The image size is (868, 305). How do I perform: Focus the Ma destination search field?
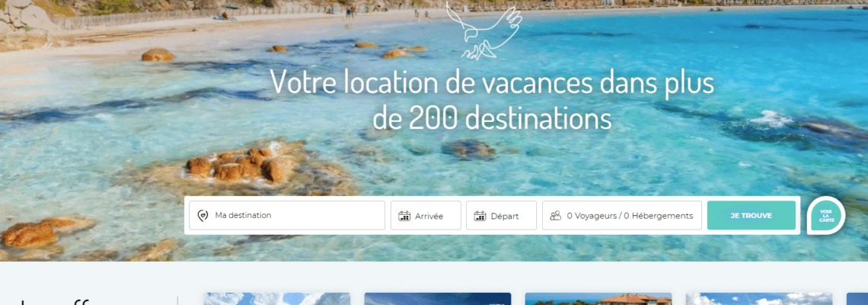(287, 215)
